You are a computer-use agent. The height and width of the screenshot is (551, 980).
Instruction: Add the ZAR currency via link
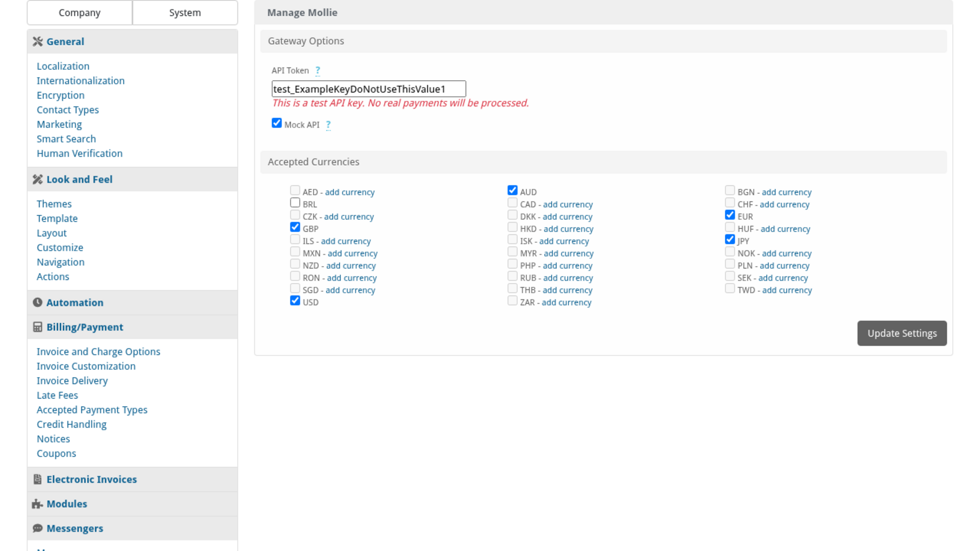tap(567, 303)
